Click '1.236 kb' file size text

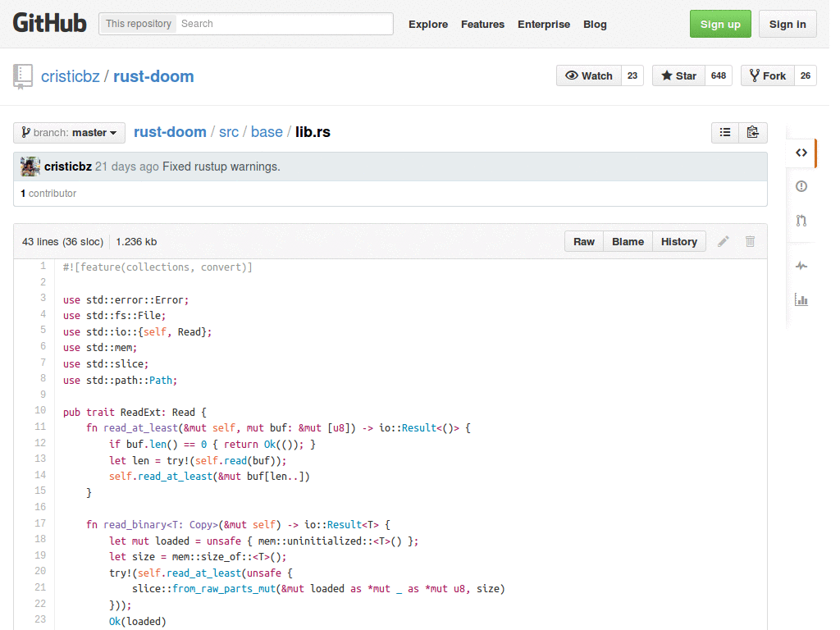(136, 242)
